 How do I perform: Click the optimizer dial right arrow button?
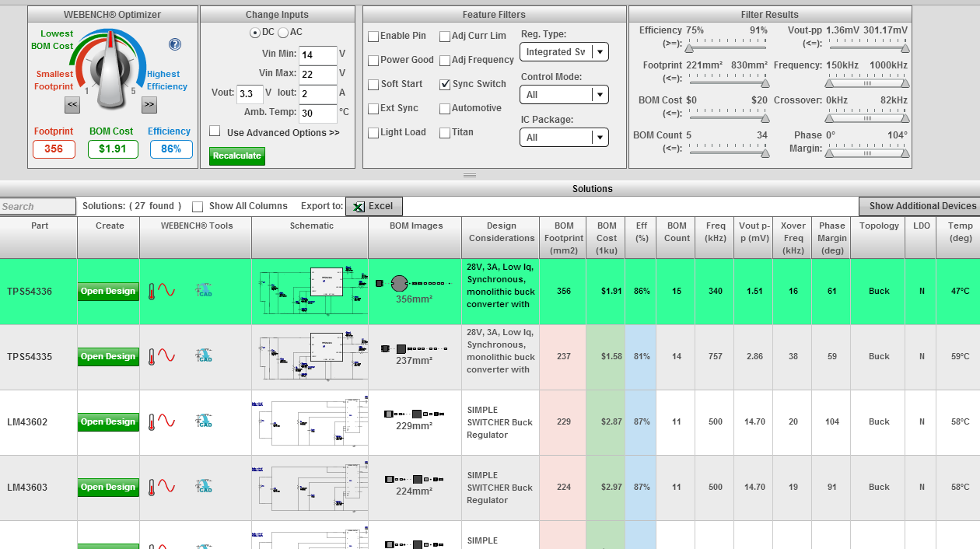(x=149, y=105)
